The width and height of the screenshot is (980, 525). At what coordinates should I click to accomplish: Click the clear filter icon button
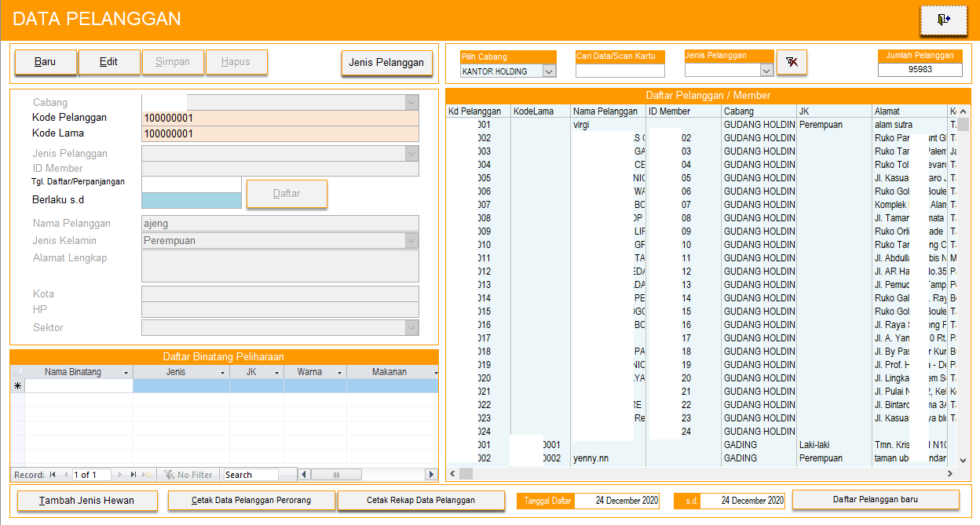(x=791, y=63)
